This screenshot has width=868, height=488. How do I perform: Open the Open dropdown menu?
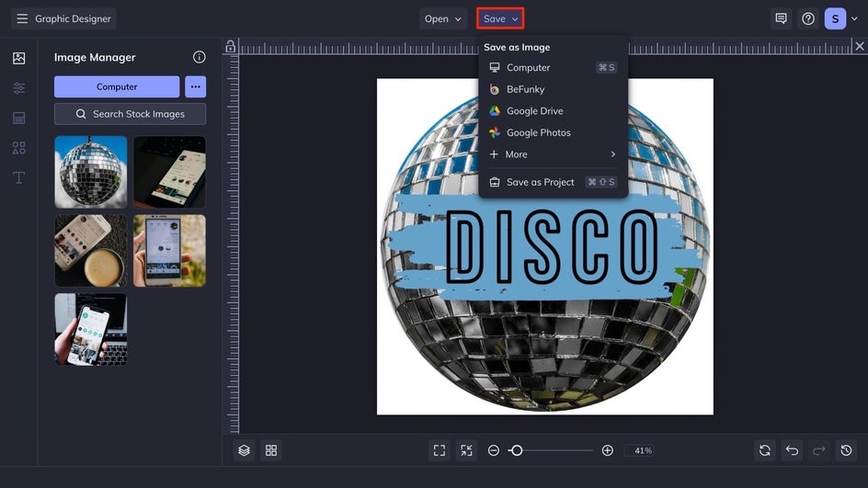(443, 18)
